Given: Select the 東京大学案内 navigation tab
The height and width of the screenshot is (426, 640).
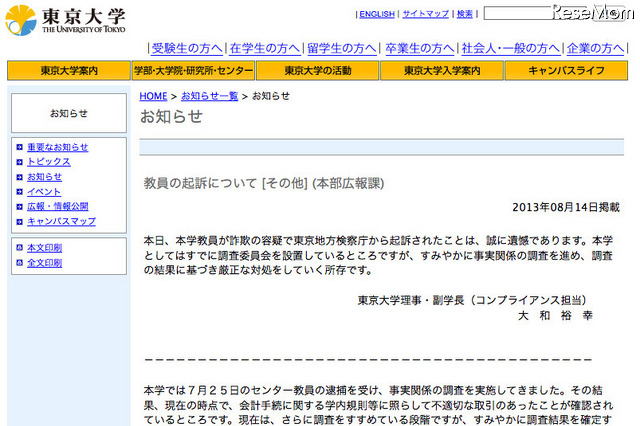Looking at the screenshot, I should coord(69,71).
